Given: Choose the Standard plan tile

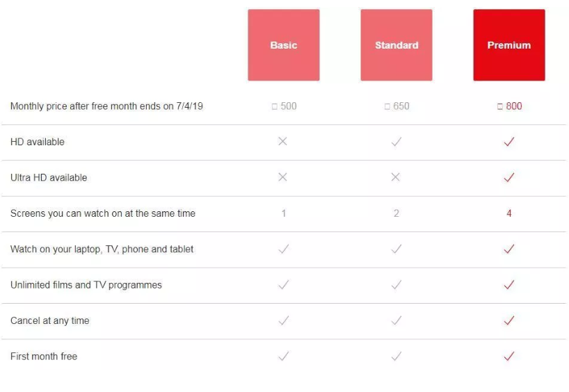Looking at the screenshot, I should point(396,45).
